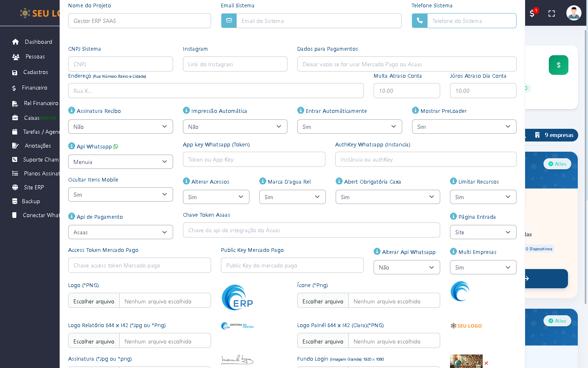This screenshot has height=368, width=588.
Task: Click the info icon beside Multi Empresas
Action: pos(453,251)
